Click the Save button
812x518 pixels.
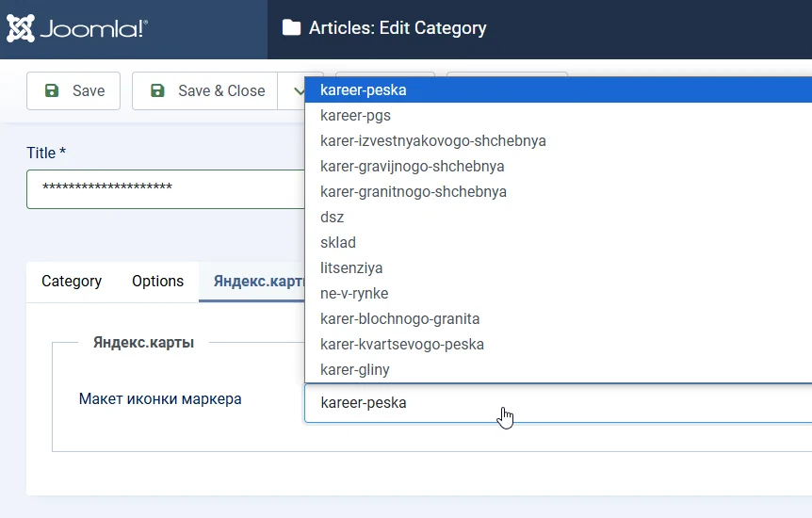[73, 90]
